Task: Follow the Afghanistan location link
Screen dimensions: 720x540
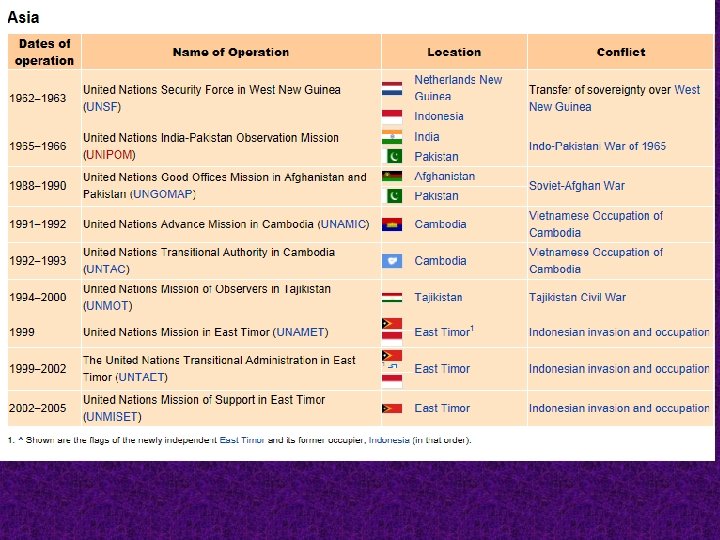Action: coord(444,176)
